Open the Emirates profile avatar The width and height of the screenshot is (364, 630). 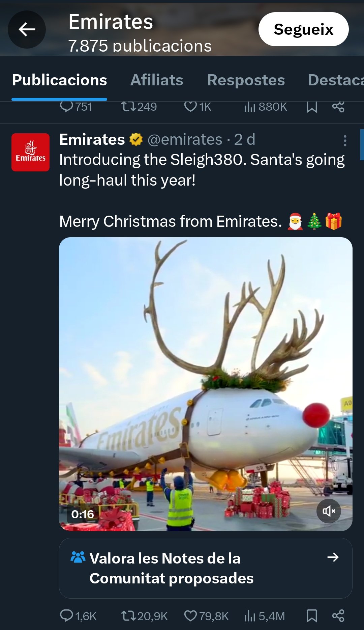click(x=31, y=152)
